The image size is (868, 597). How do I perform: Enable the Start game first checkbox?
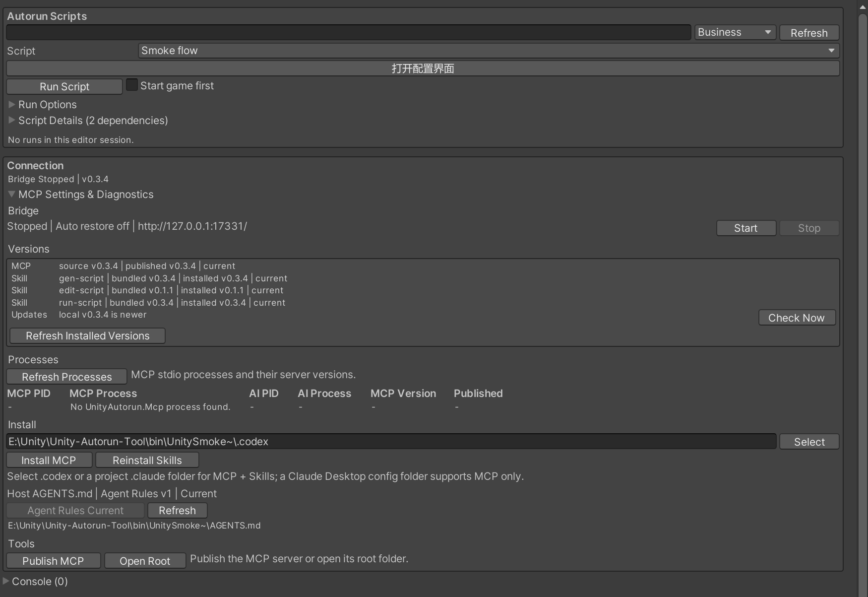click(131, 85)
